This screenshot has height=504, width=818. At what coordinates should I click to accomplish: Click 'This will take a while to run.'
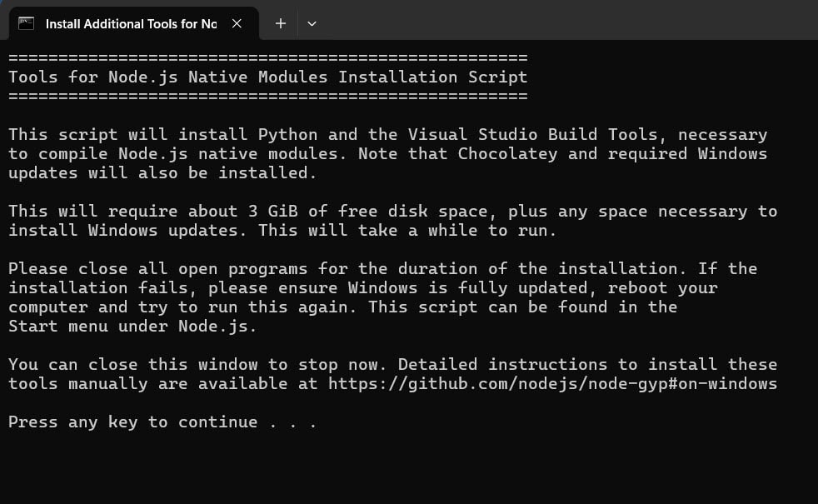pyautogui.click(x=407, y=231)
